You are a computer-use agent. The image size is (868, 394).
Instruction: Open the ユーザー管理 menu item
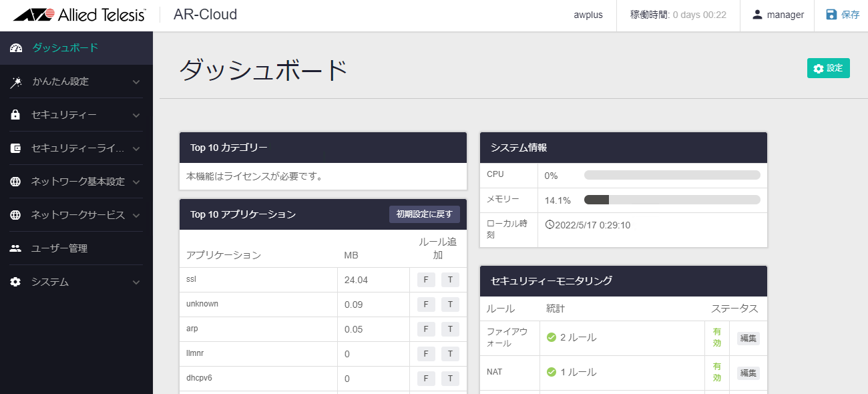coord(59,248)
